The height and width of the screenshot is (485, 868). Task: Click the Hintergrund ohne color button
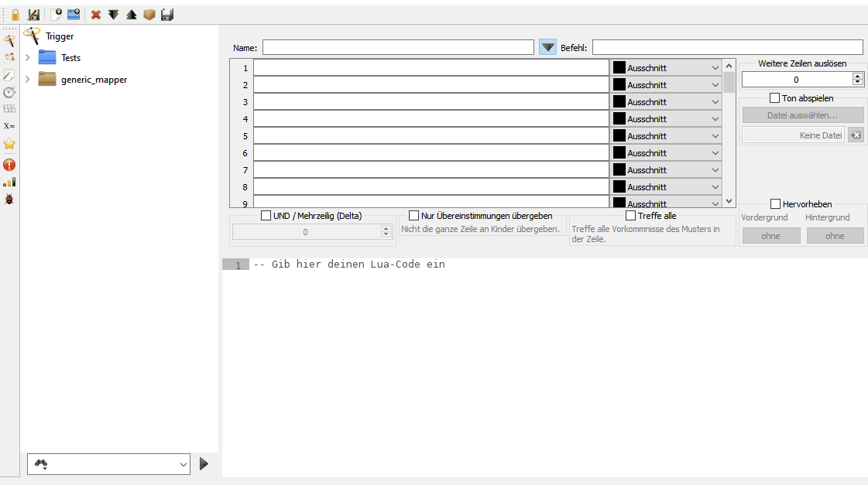click(835, 236)
